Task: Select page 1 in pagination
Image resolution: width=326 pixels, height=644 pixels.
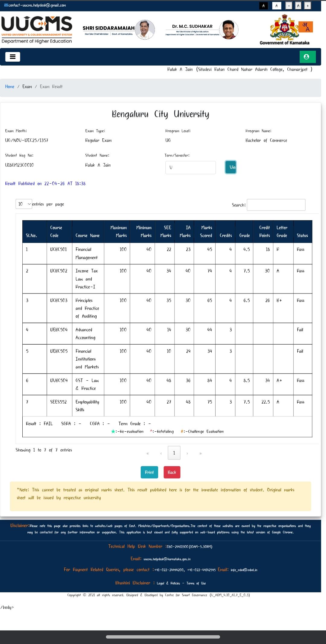Action: (x=174, y=453)
